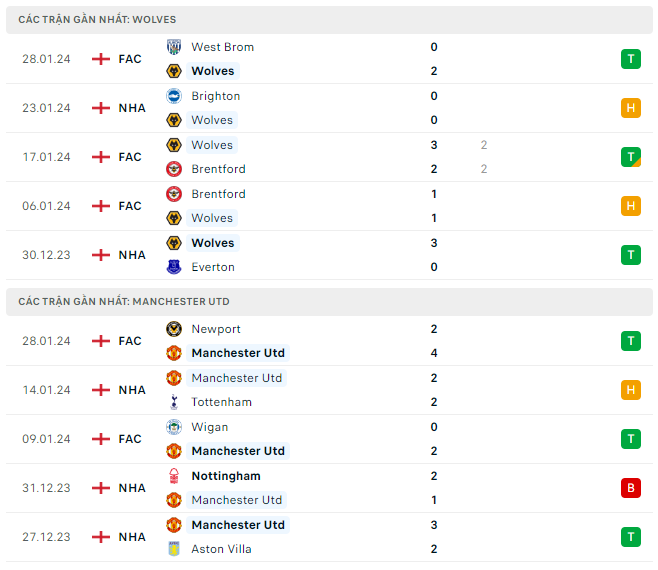The width and height of the screenshot is (658, 570).
Task: Open the West Brom team link
Action: click(x=222, y=47)
